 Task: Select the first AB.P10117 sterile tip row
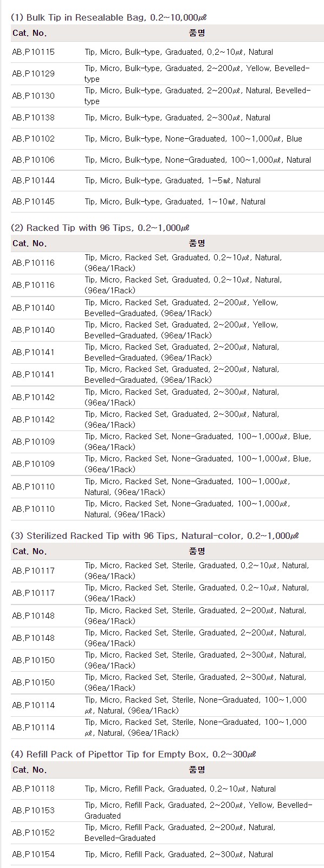(167, 571)
